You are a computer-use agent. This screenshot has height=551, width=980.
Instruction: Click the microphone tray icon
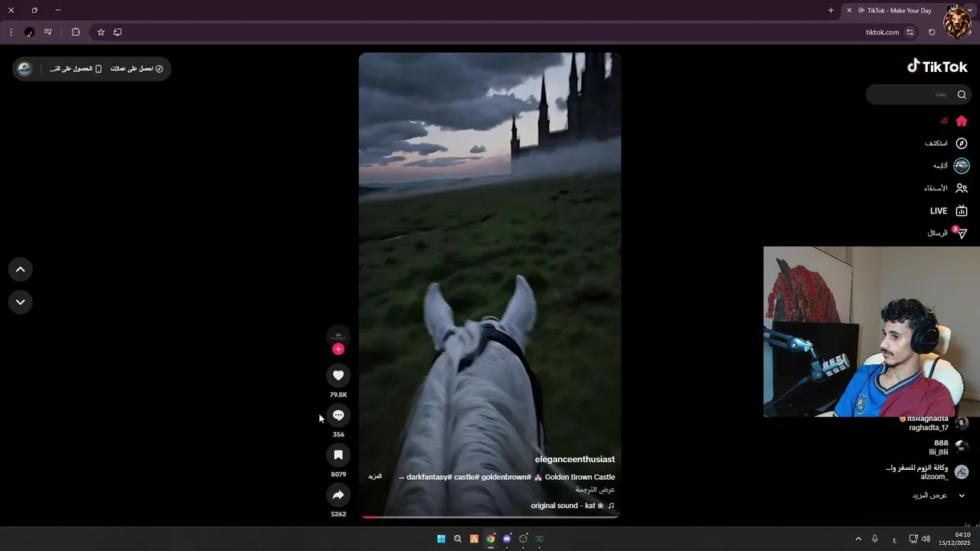pyautogui.click(x=875, y=539)
